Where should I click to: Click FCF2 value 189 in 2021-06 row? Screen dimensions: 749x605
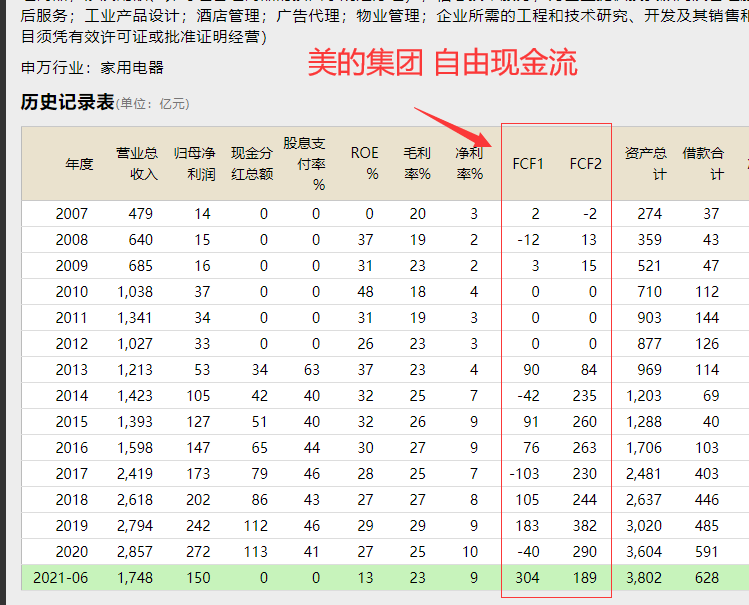coord(585,578)
